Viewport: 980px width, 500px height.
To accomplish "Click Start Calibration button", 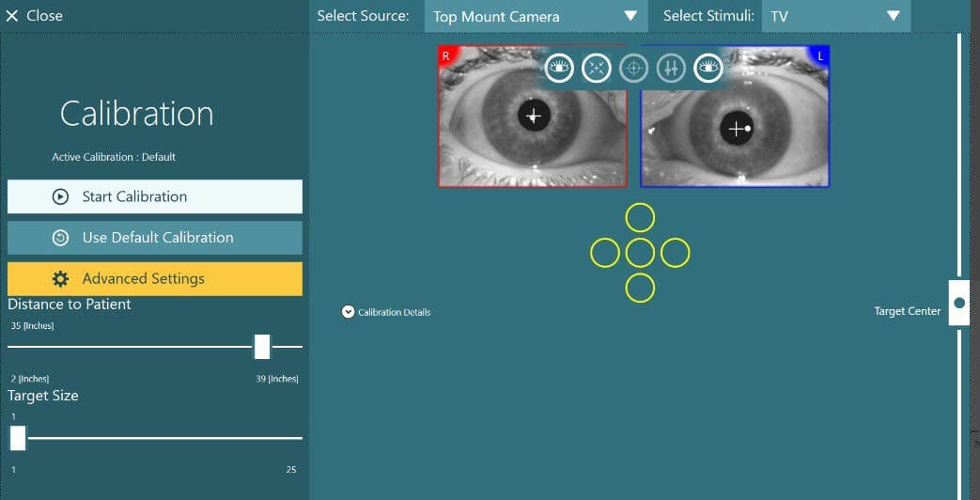I will pos(155,196).
